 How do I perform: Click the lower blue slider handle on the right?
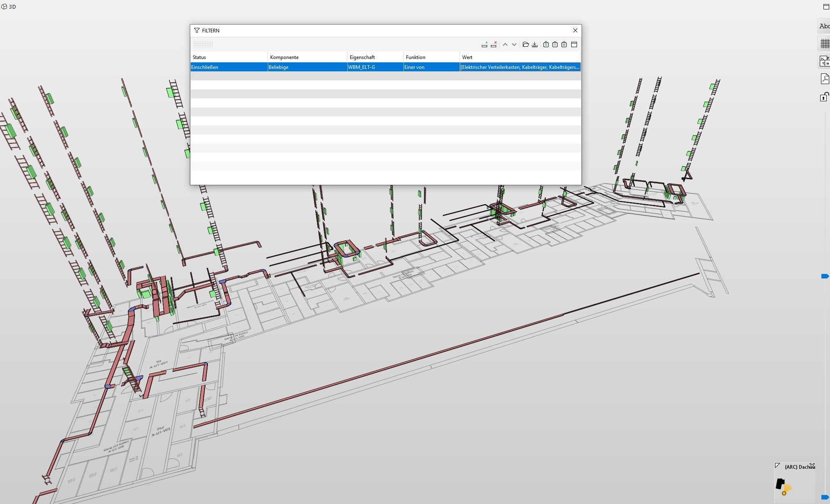[825, 497]
